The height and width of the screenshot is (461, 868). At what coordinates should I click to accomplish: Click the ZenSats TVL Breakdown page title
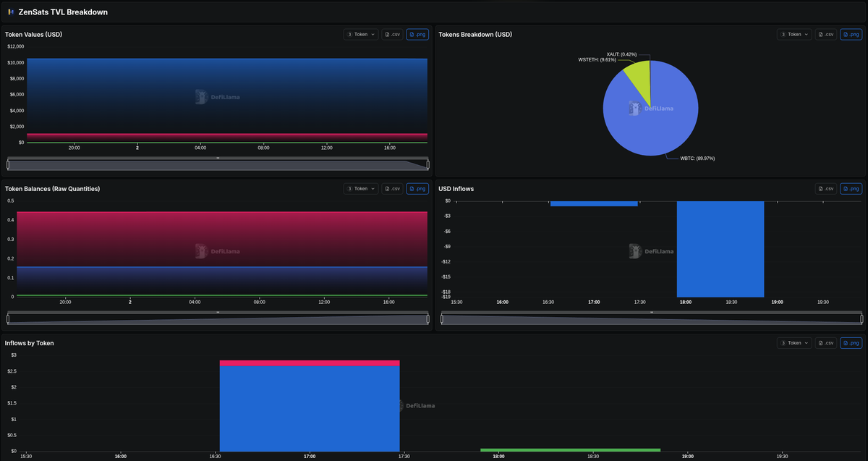pyautogui.click(x=63, y=12)
